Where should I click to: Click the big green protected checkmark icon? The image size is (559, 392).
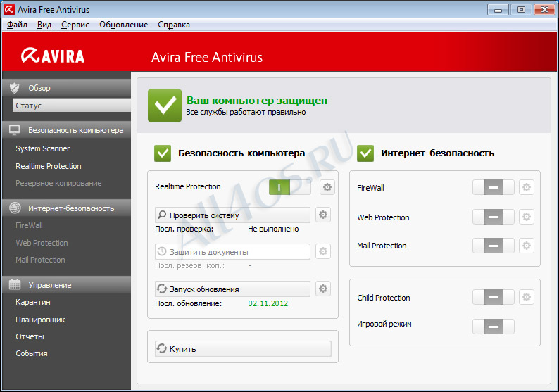pyautogui.click(x=165, y=106)
